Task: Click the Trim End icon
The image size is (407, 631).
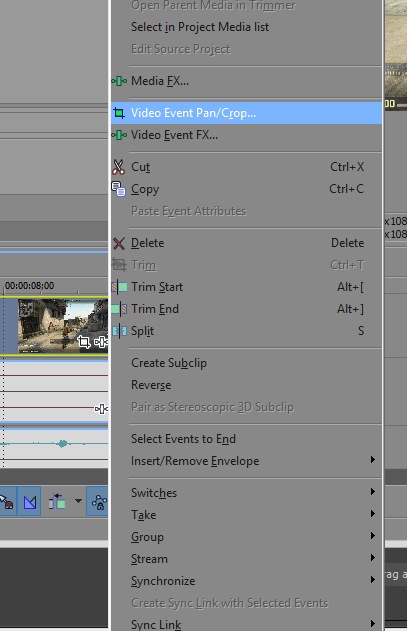Action: [x=119, y=309]
